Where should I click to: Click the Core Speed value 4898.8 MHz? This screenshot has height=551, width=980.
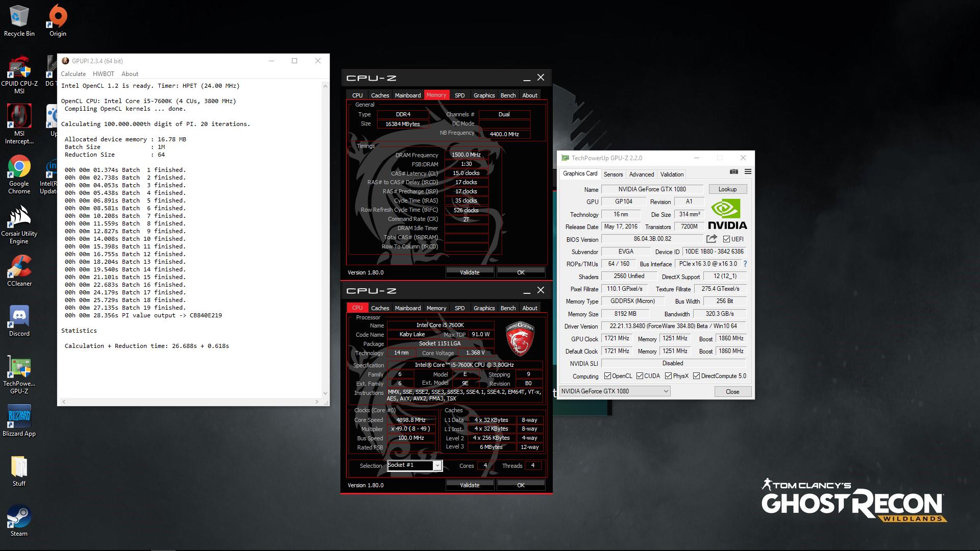(x=411, y=420)
